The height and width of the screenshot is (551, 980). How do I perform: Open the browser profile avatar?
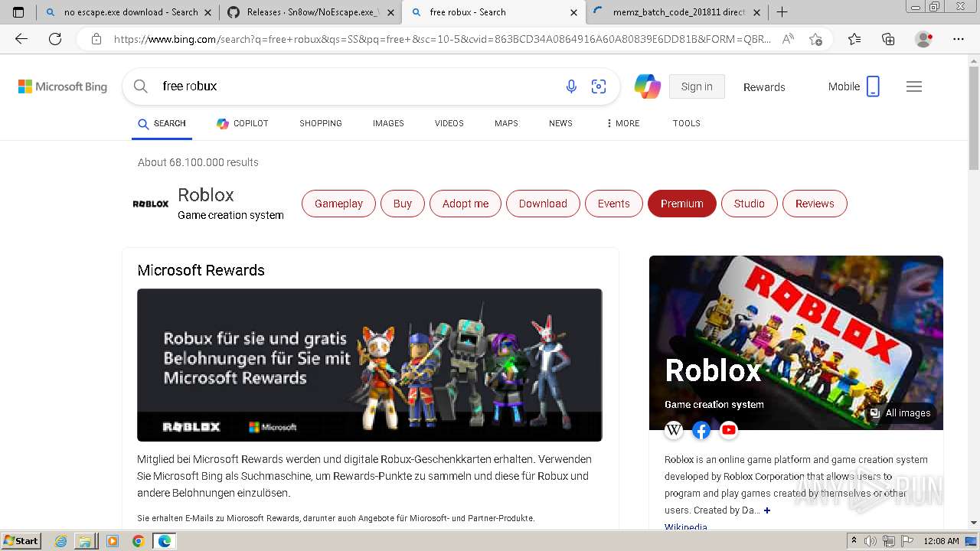click(x=924, y=39)
